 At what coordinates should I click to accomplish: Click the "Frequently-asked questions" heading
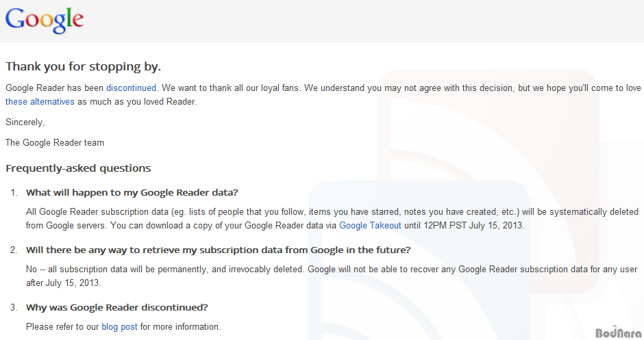78,168
